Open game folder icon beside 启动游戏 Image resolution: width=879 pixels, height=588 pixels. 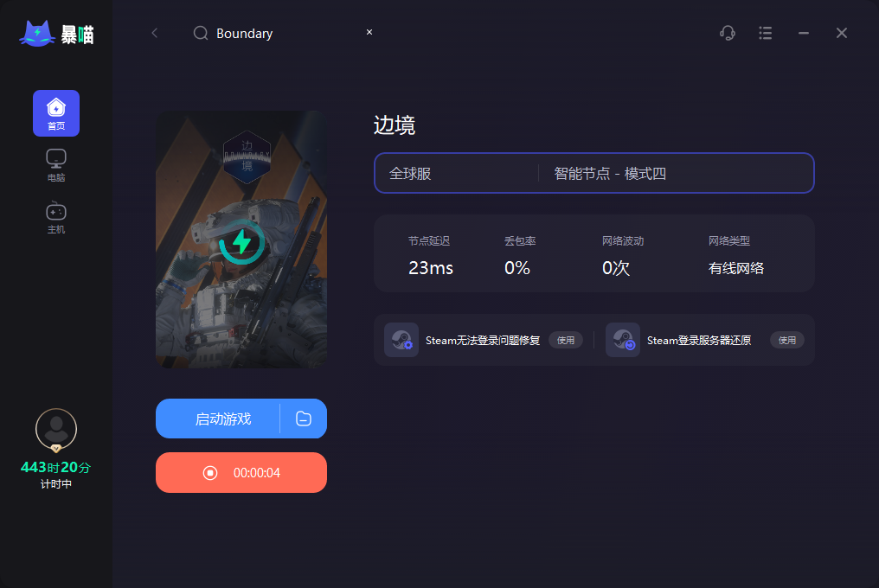click(x=304, y=419)
